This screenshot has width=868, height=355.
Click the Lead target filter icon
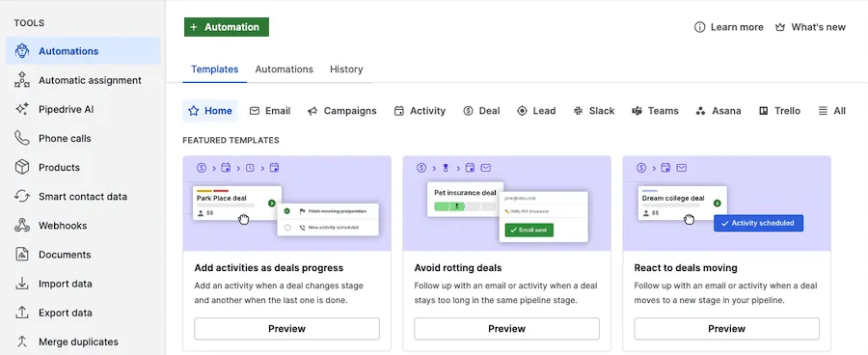(522, 111)
